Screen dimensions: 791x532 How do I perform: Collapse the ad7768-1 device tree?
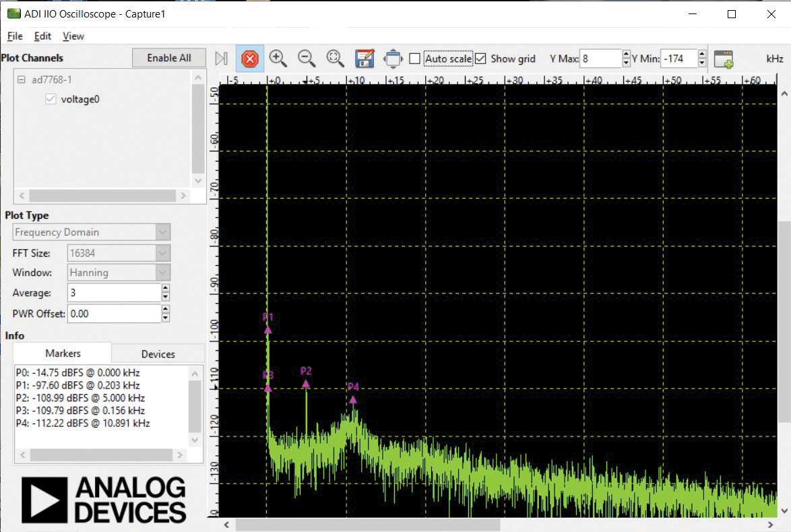point(22,79)
